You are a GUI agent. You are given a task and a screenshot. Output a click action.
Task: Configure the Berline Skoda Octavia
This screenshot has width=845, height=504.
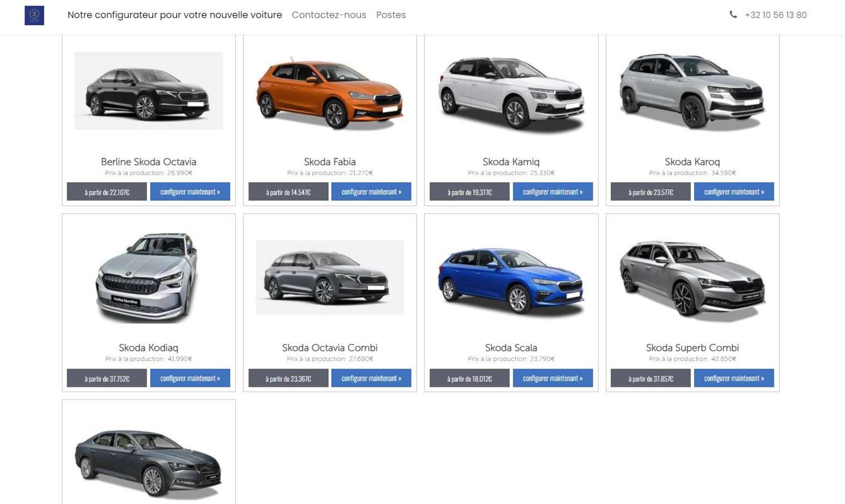(190, 191)
